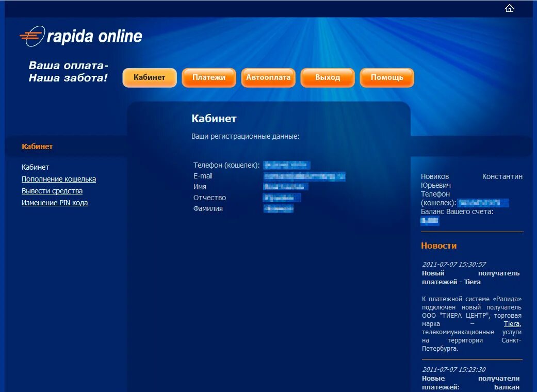Click the Новости heading
Image resolution: width=537 pixels, height=392 pixels.
pyautogui.click(x=438, y=246)
